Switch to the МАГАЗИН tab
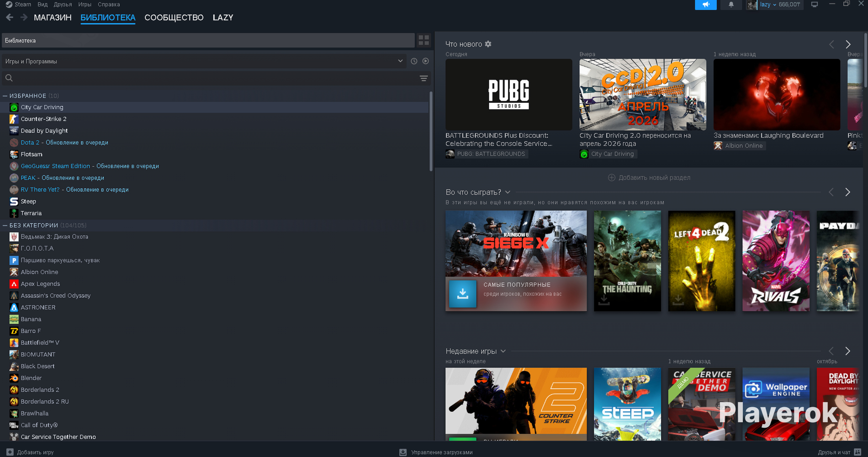The image size is (868, 457). [x=53, y=18]
